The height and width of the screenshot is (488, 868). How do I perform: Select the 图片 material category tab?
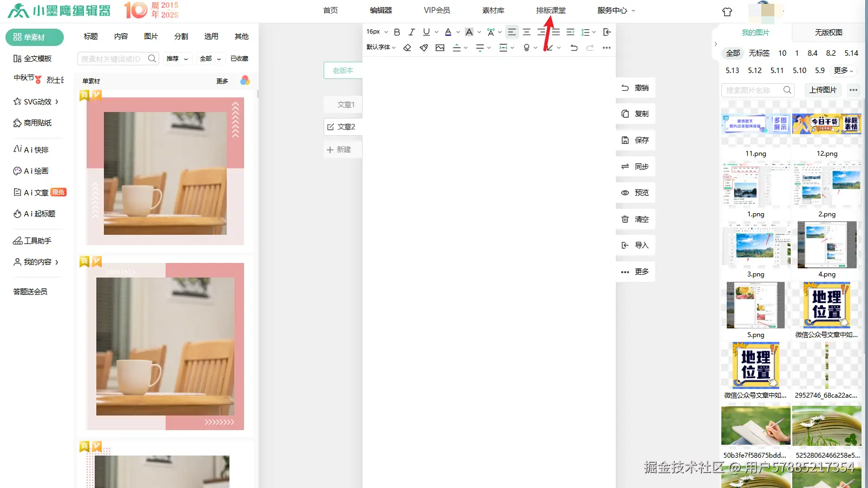151,36
